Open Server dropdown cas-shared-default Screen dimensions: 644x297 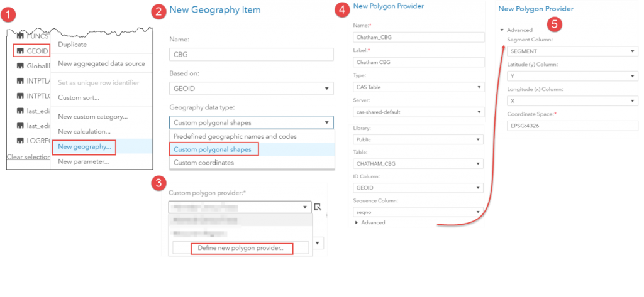click(418, 112)
